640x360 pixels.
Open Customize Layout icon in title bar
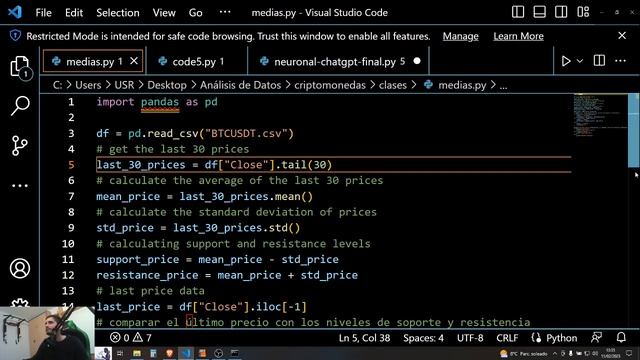pyautogui.click(x=583, y=12)
